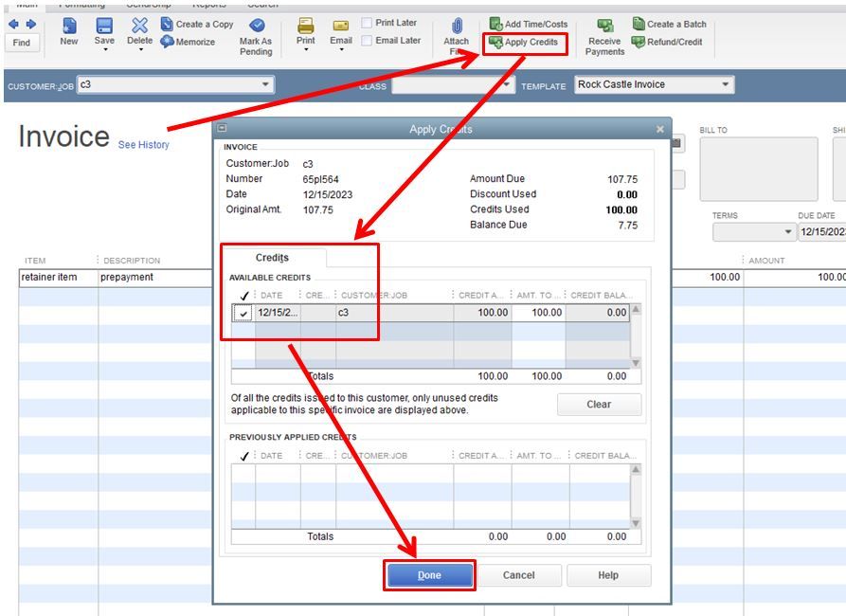The image size is (846, 616).
Task: Print the invoice with printer icon
Action: [305, 26]
